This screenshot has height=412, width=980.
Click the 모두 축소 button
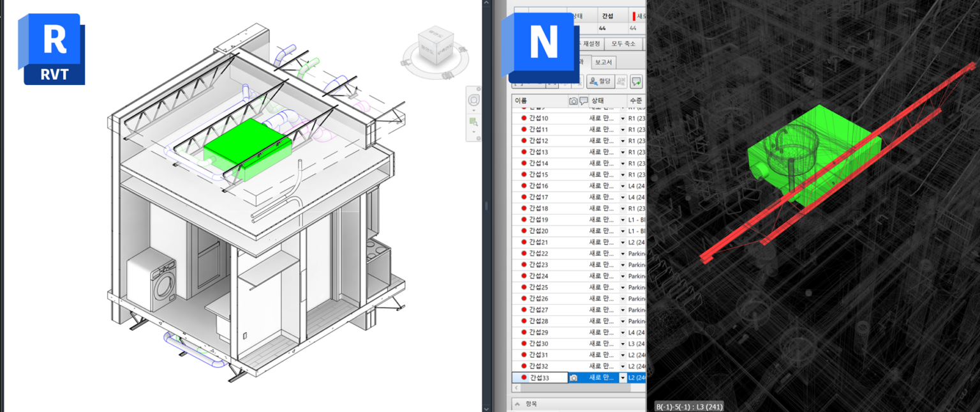tap(623, 43)
